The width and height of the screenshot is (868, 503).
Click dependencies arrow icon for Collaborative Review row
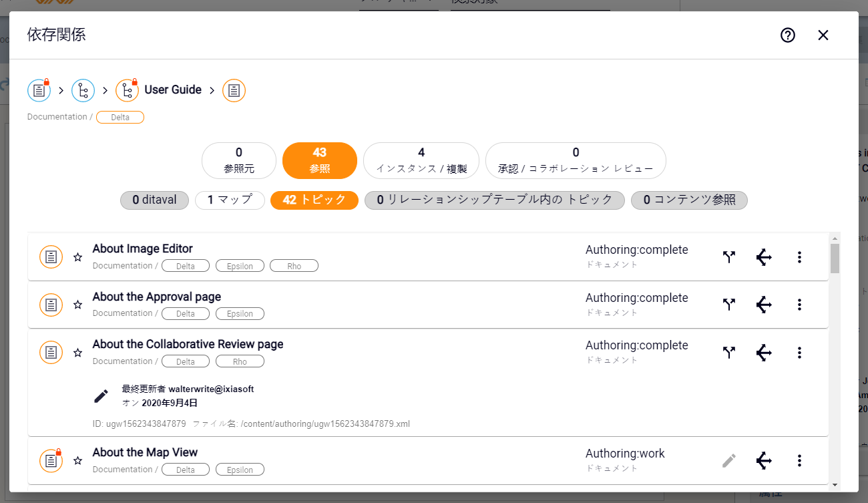pyautogui.click(x=764, y=353)
